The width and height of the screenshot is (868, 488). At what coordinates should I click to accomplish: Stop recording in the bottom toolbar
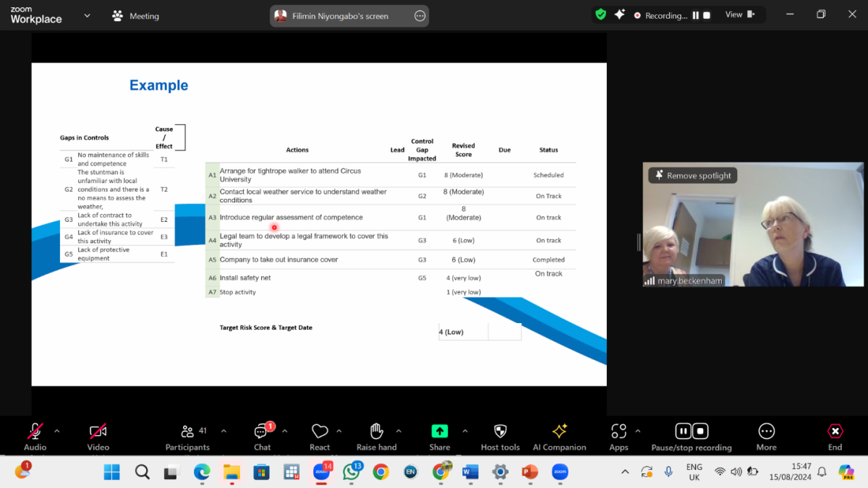tap(700, 431)
